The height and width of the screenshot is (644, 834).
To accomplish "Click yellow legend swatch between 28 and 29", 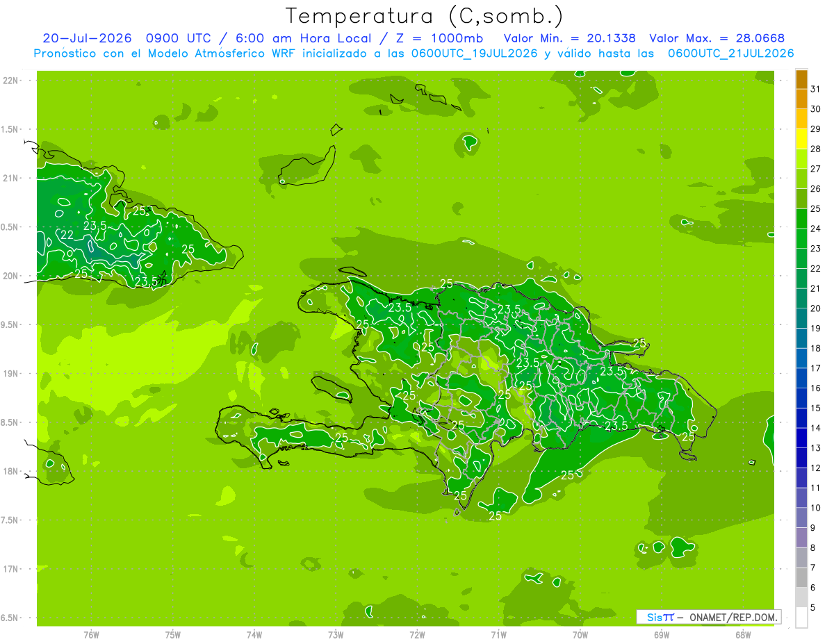I will pyautogui.click(x=801, y=139).
